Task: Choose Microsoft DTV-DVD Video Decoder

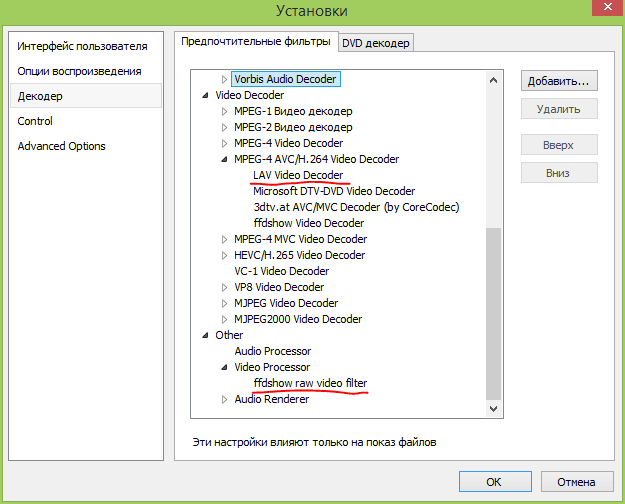Action: pos(333,191)
